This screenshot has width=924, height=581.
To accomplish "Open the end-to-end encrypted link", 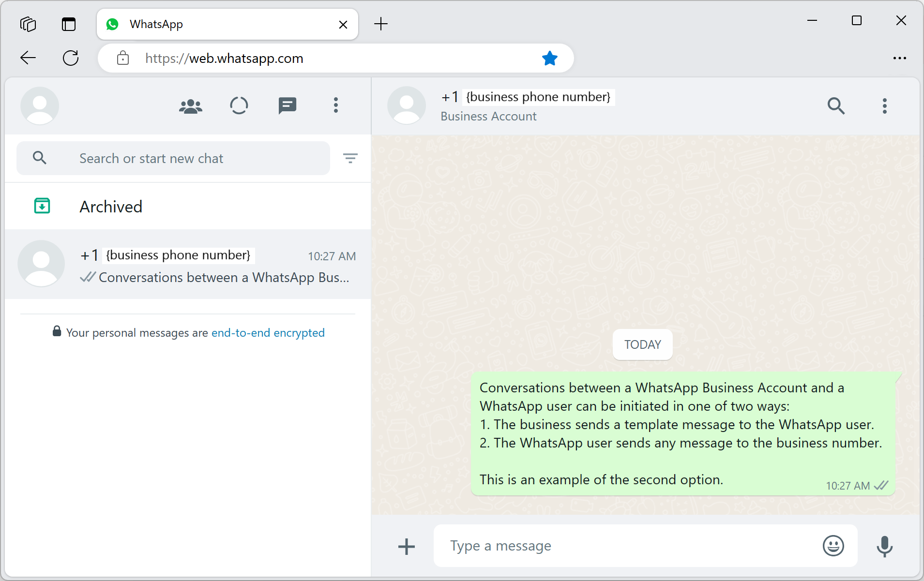I will tap(268, 333).
